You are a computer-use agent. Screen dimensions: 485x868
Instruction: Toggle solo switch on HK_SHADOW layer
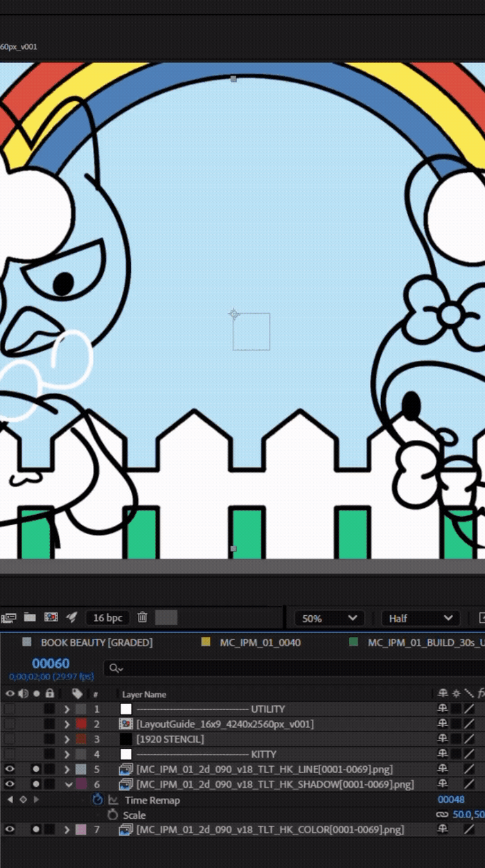click(36, 784)
